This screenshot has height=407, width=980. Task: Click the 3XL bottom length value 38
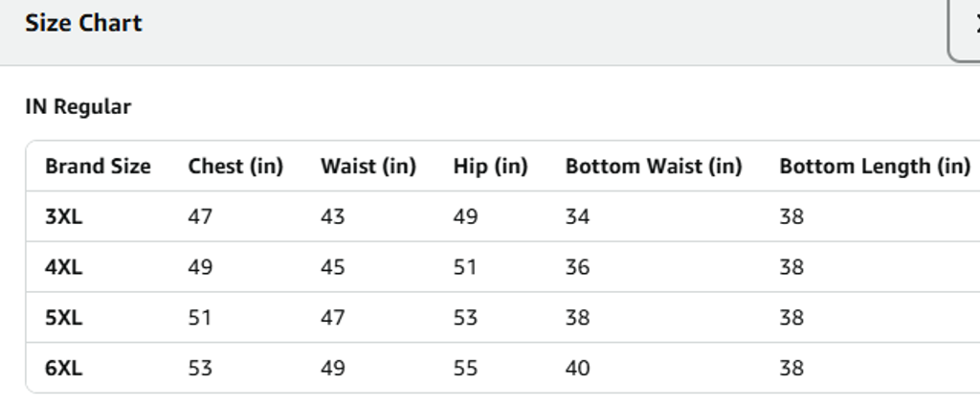click(x=791, y=217)
